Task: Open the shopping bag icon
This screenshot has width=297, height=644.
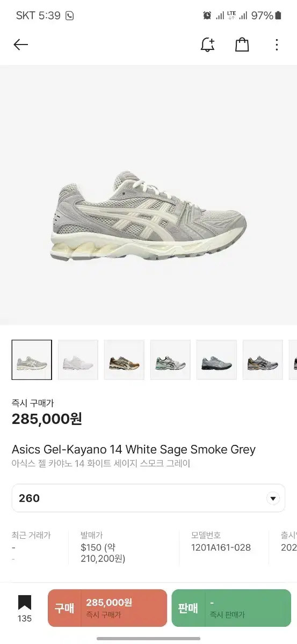Action: tap(242, 45)
